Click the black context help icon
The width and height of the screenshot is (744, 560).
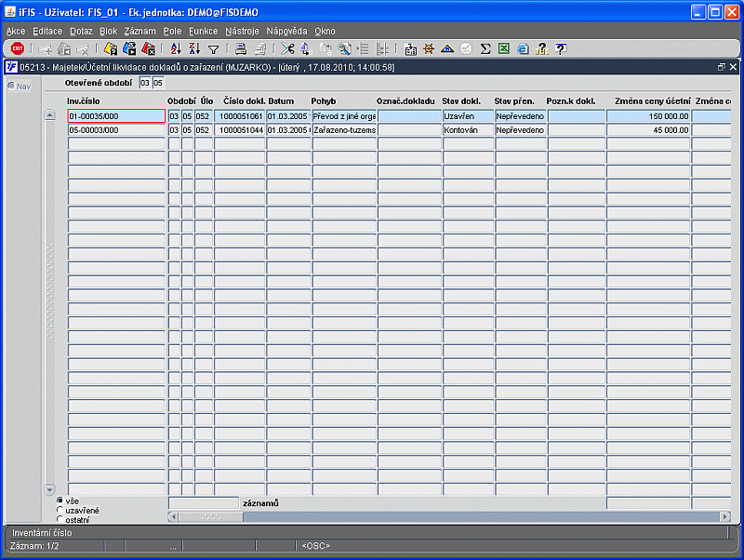(561, 49)
